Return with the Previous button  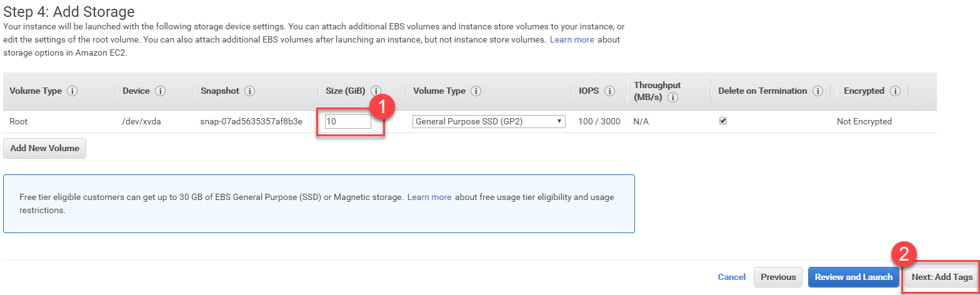(778, 277)
